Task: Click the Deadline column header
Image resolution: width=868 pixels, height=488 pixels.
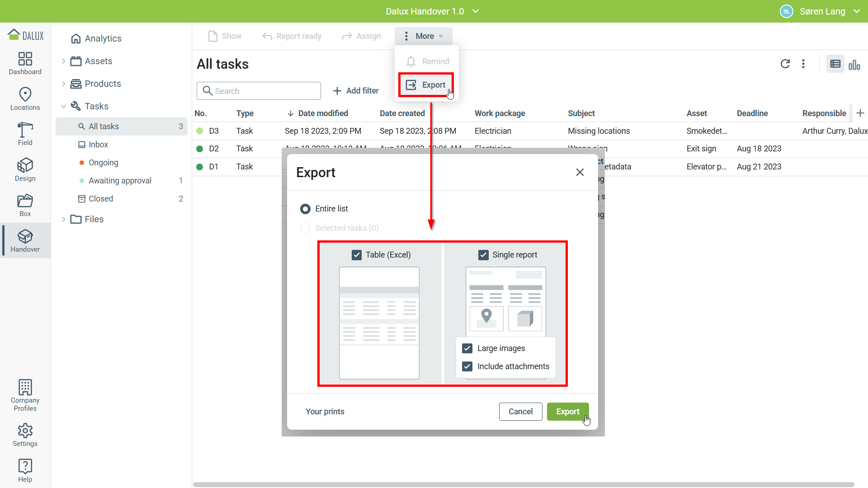Action: pyautogui.click(x=752, y=113)
